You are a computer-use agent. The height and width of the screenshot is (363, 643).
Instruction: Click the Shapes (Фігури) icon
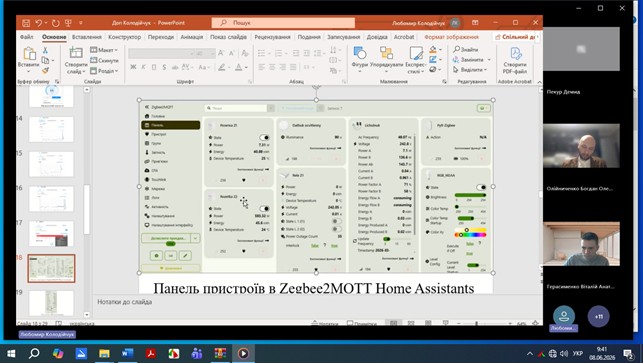[x=360, y=53]
